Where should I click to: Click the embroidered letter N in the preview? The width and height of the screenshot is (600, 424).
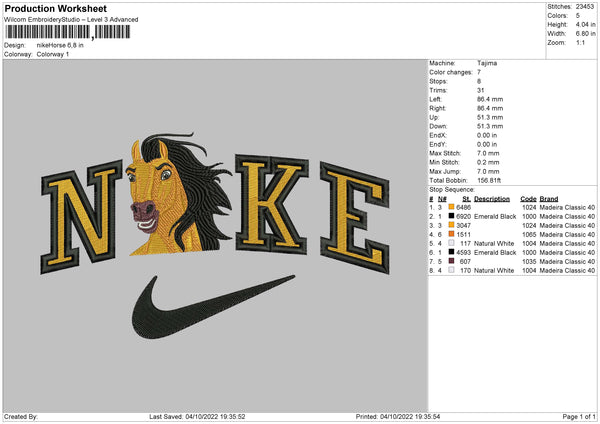click(82, 216)
